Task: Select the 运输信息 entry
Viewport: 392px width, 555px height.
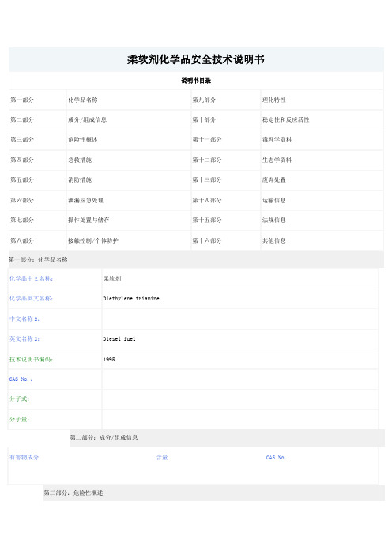Action: click(x=274, y=200)
